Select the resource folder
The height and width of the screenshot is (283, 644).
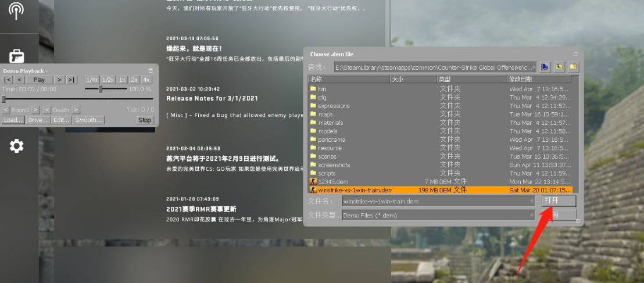click(441, 148)
